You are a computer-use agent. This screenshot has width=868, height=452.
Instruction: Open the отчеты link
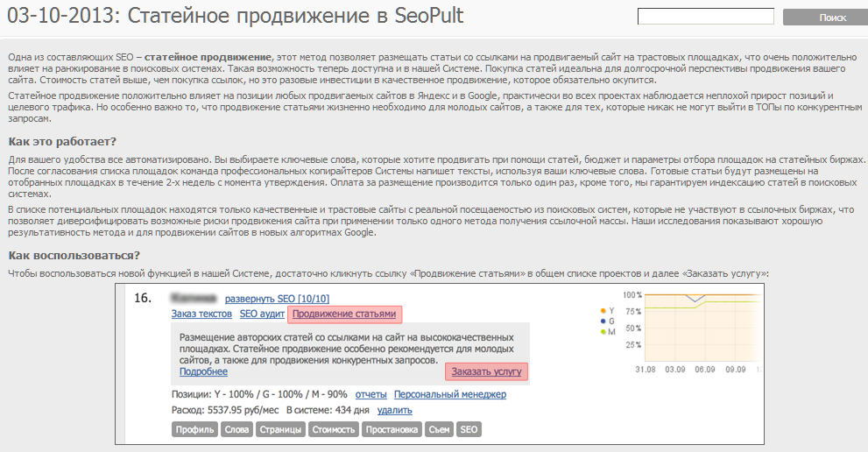370,394
